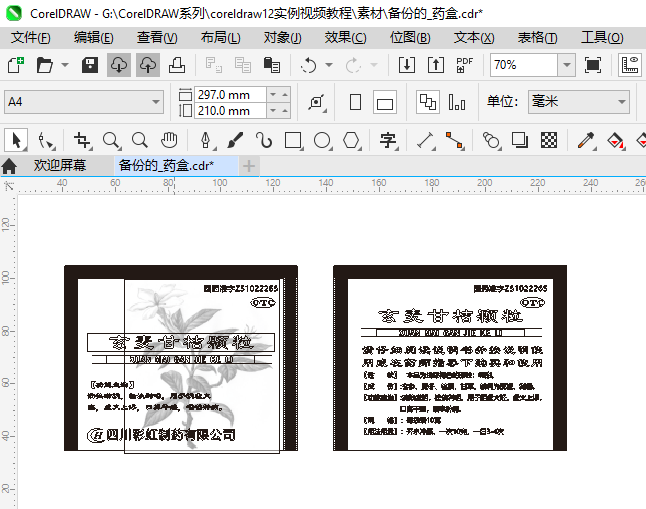Publish to PDF
The image size is (646, 509).
pyautogui.click(x=465, y=65)
